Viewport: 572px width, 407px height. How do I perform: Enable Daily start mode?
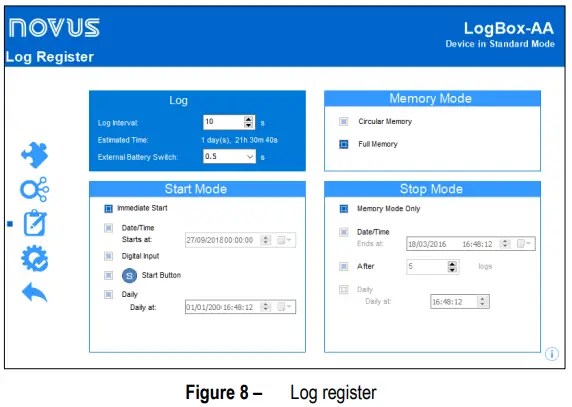[x=108, y=294]
